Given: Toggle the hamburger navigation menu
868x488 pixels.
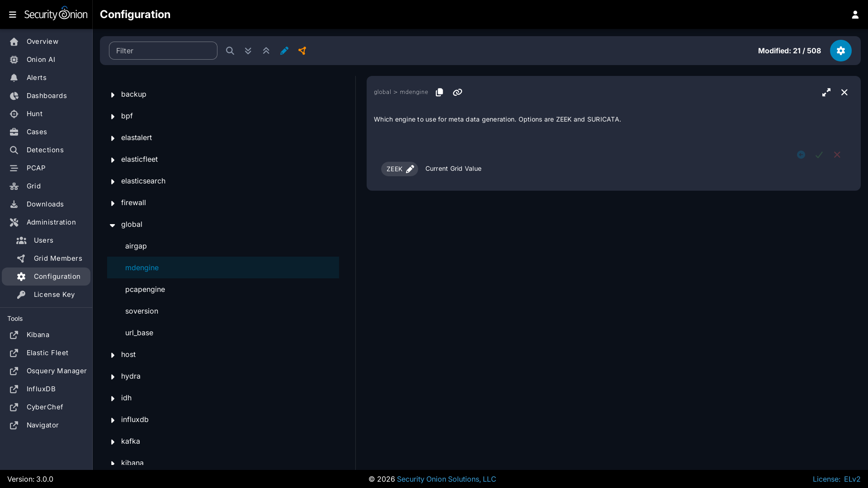Looking at the screenshot, I should [13, 14].
